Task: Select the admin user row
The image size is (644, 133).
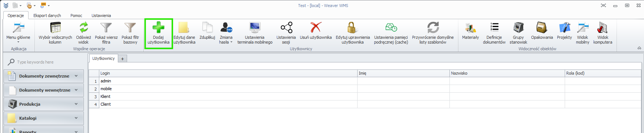Action: pos(365,81)
